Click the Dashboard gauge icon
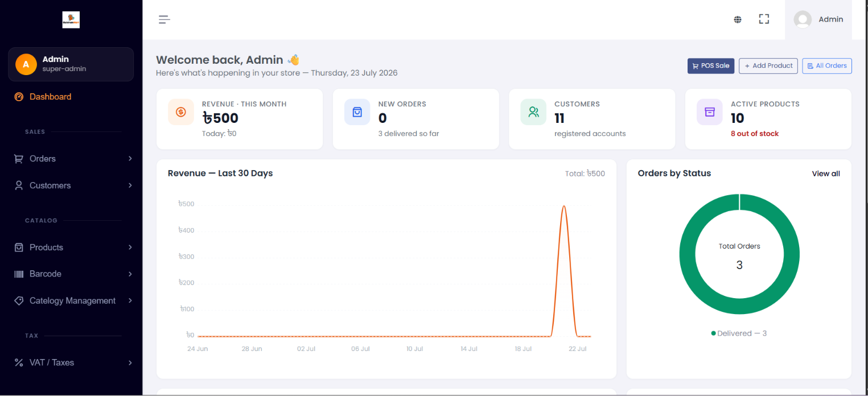The width and height of the screenshot is (868, 396). 19,97
